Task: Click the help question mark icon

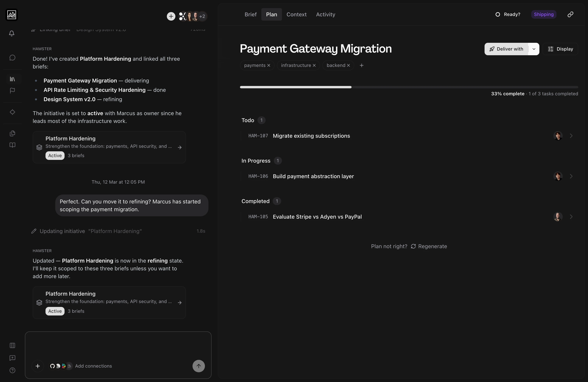Action: (x=12, y=370)
